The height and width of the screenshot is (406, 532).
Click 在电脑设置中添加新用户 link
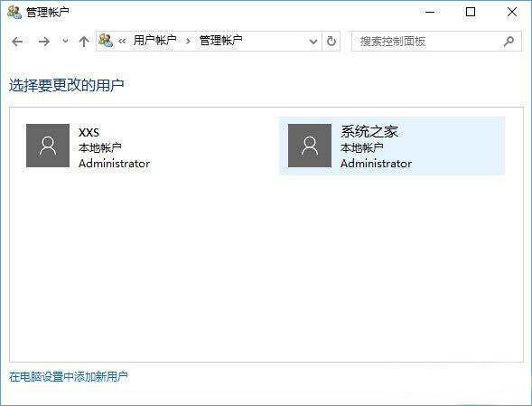pyautogui.click(x=69, y=377)
